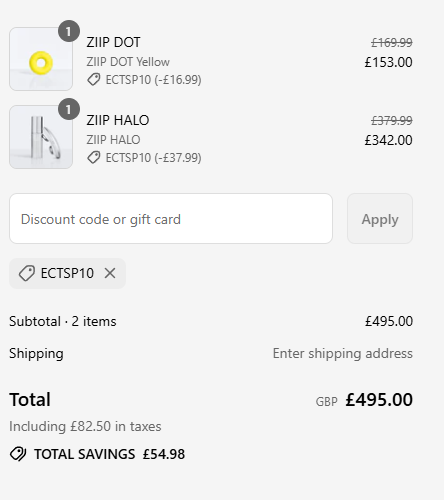Click the ZIIP DOT quantity badge
The width and height of the screenshot is (444, 500).
(x=69, y=31)
